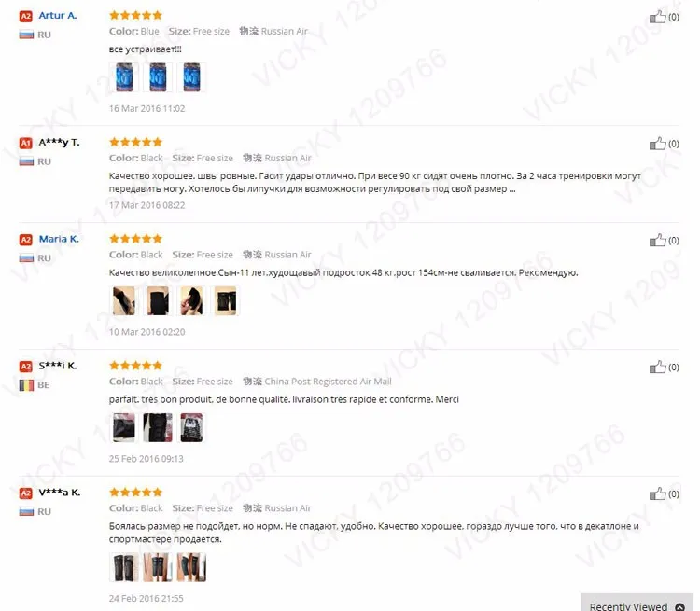Open third blue knee pad photo by Artur

click(191, 77)
